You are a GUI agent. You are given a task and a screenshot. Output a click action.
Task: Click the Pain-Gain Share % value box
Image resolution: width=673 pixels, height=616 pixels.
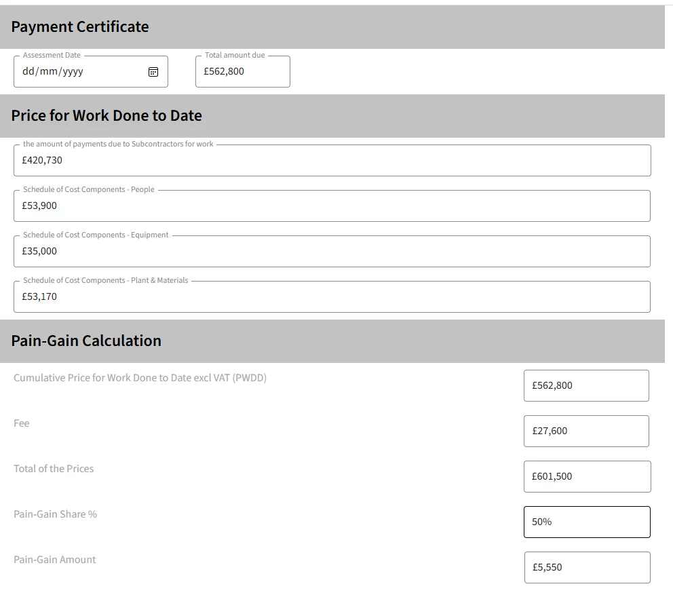click(586, 522)
